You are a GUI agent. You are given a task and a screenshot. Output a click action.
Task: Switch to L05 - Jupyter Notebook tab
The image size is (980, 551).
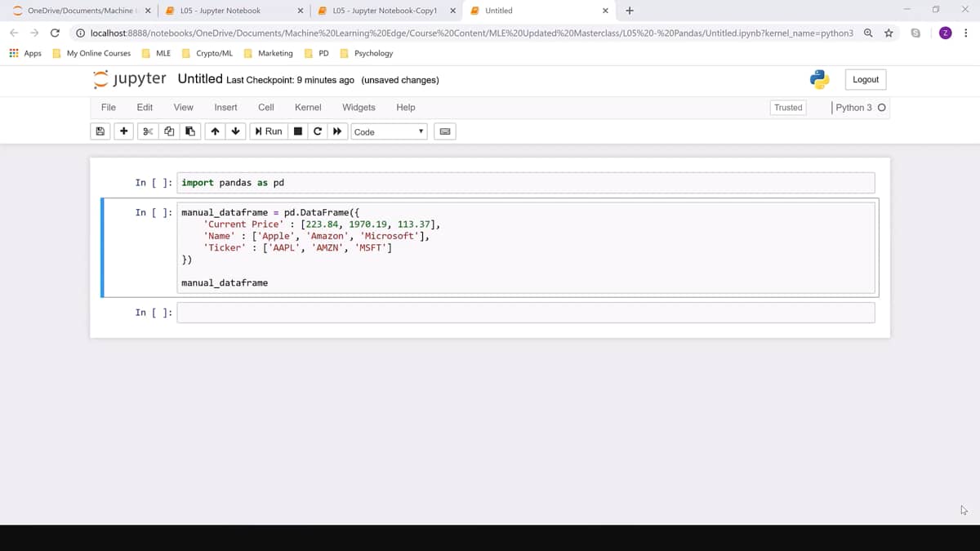233,11
